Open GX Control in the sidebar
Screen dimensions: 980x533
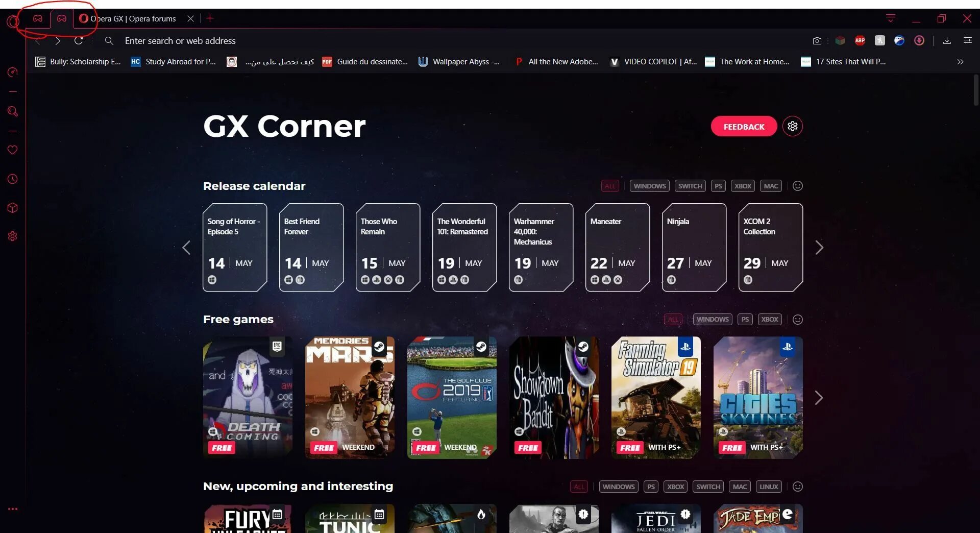[x=13, y=72]
